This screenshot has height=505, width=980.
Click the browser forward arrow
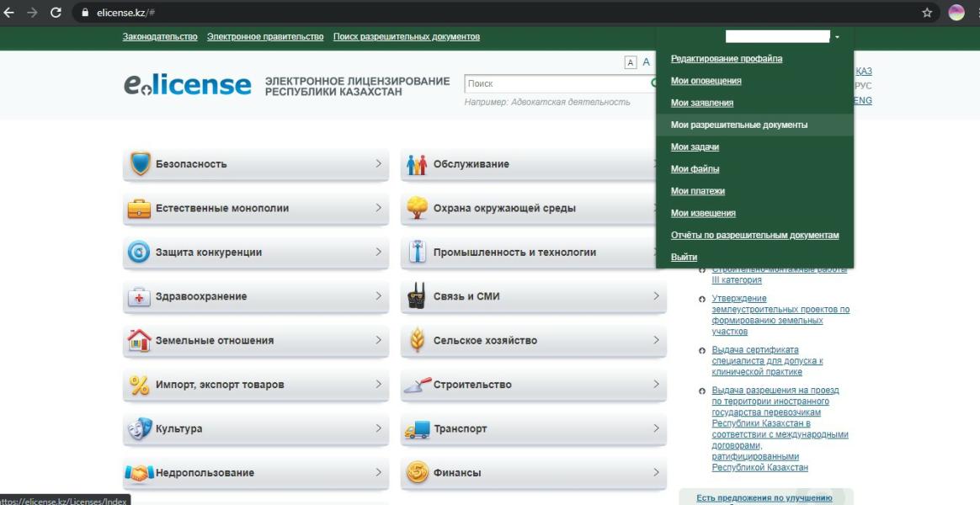point(33,13)
